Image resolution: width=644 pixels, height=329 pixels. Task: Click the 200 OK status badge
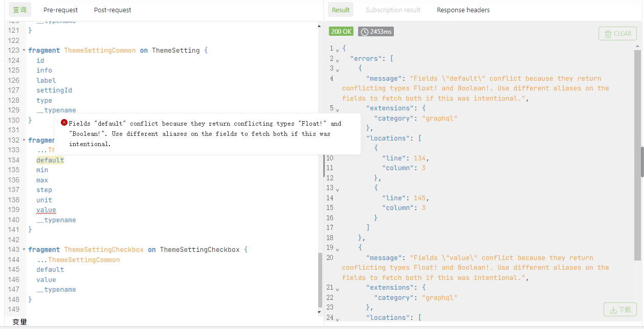tap(341, 32)
